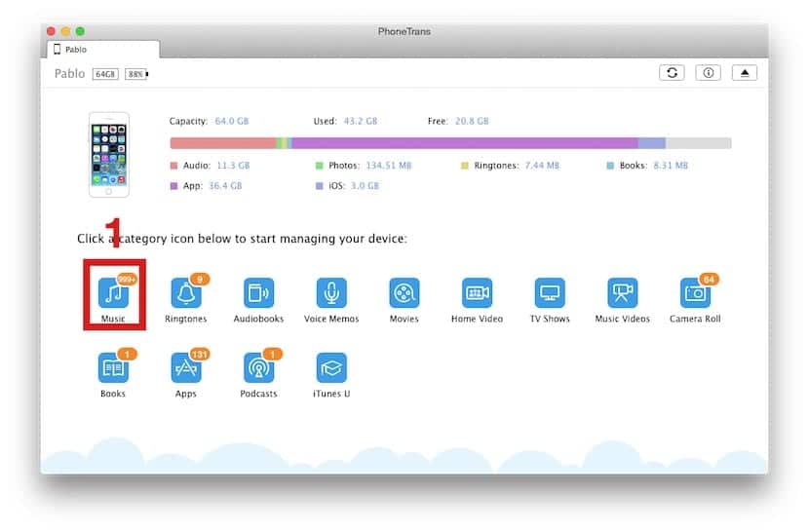Click the App size 36.4 GB
The width and height of the screenshot is (809, 532).
click(x=225, y=186)
